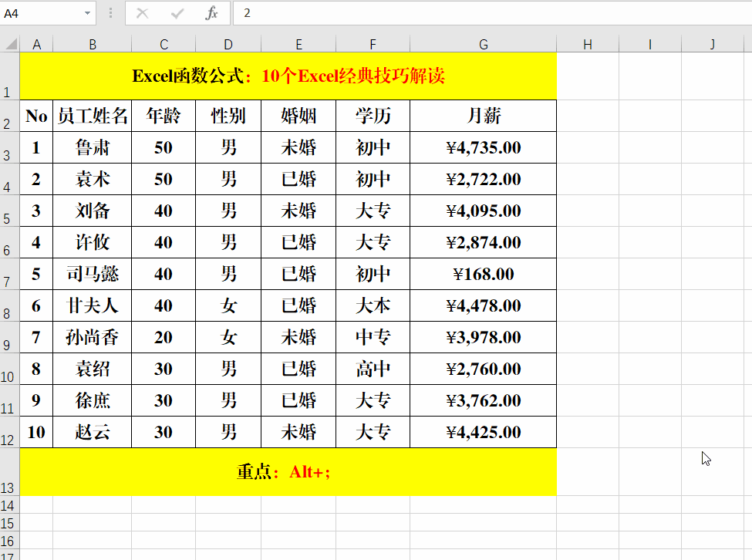Select column G header
The height and width of the screenshot is (560, 752).
tap(483, 44)
